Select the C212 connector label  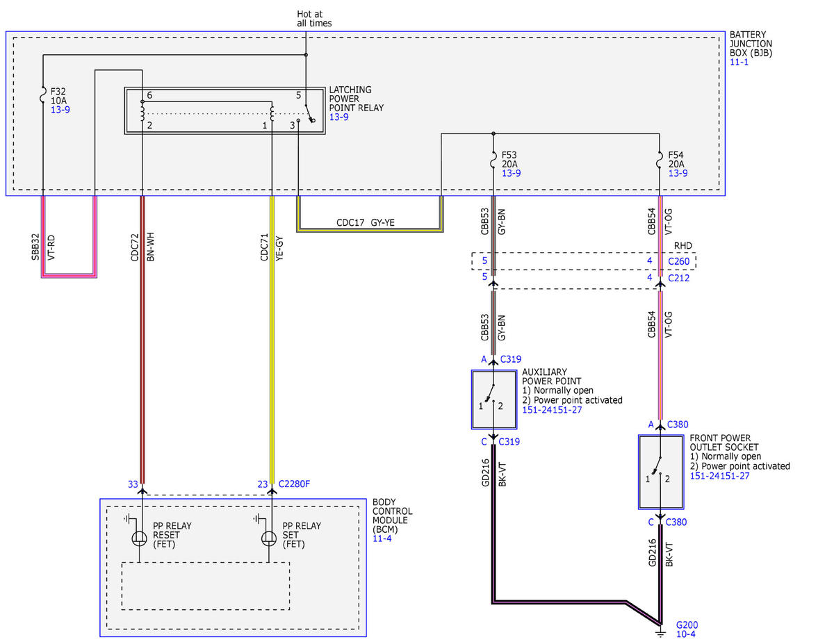click(679, 277)
